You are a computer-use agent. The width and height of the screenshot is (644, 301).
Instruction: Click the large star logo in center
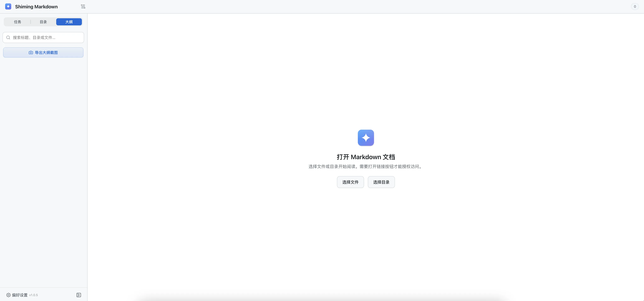click(366, 138)
